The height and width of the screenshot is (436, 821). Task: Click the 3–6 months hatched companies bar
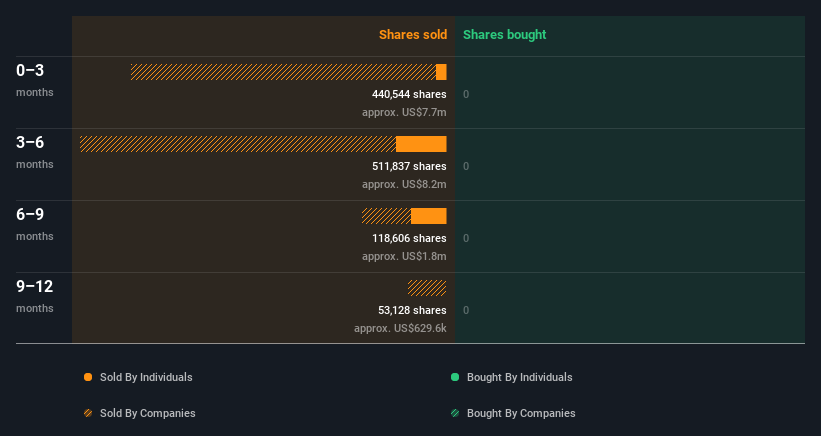coord(238,144)
